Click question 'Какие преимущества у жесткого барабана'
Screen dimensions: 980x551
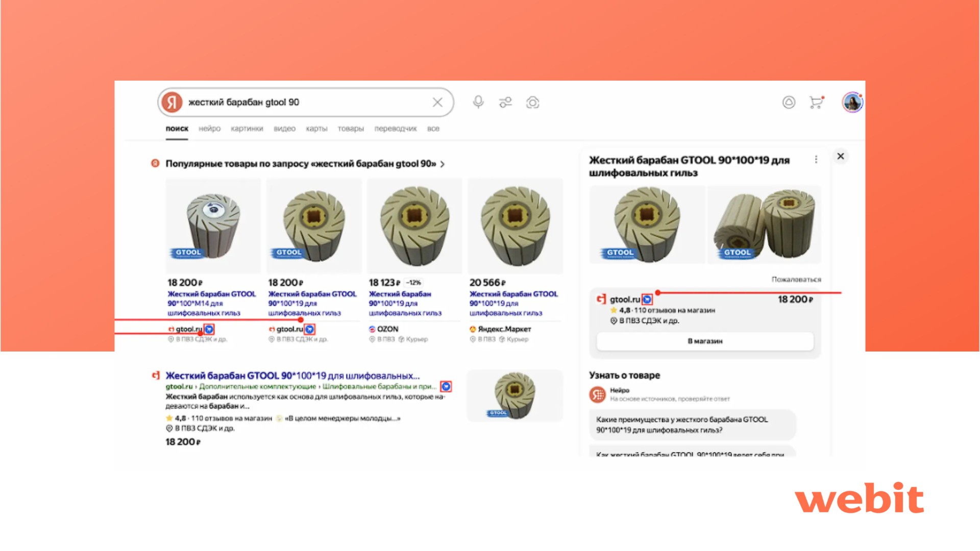pyautogui.click(x=693, y=424)
